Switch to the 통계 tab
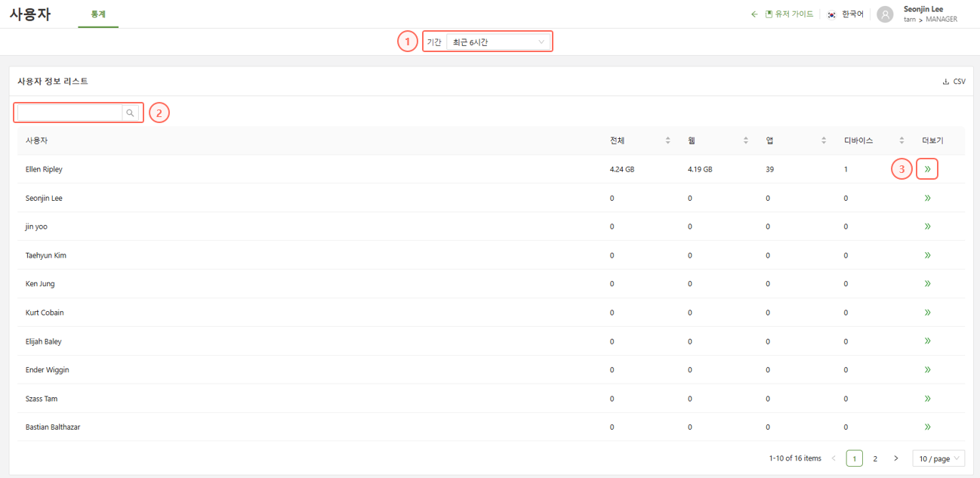 [x=98, y=14]
